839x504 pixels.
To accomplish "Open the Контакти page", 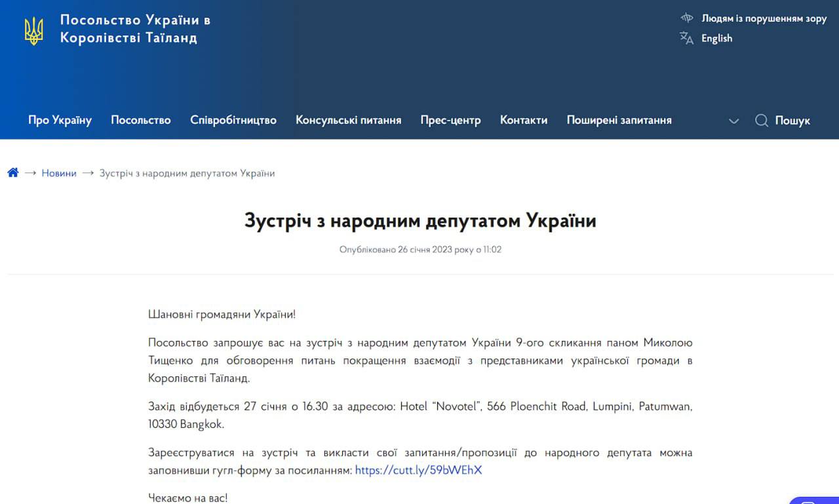I will point(524,120).
